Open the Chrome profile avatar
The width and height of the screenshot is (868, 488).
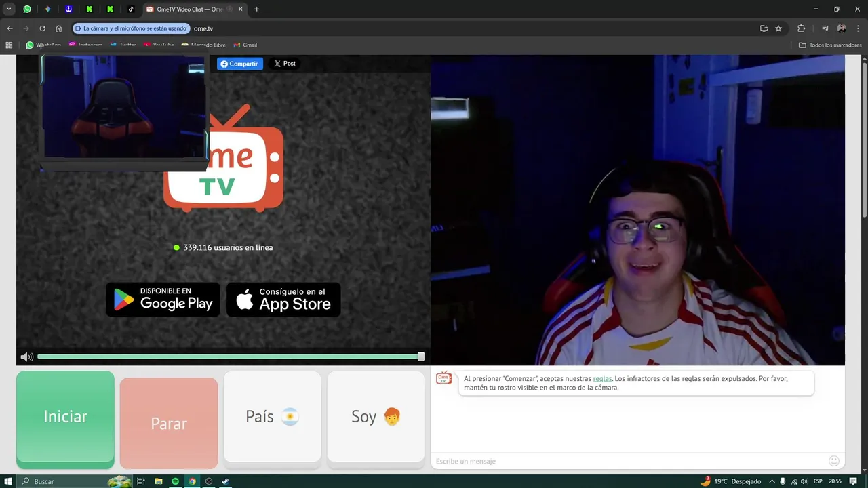pos(842,28)
